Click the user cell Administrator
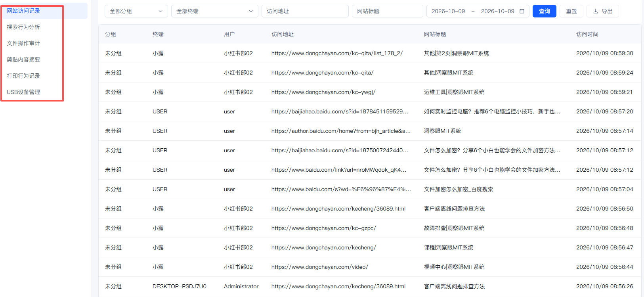 pyautogui.click(x=241, y=286)
